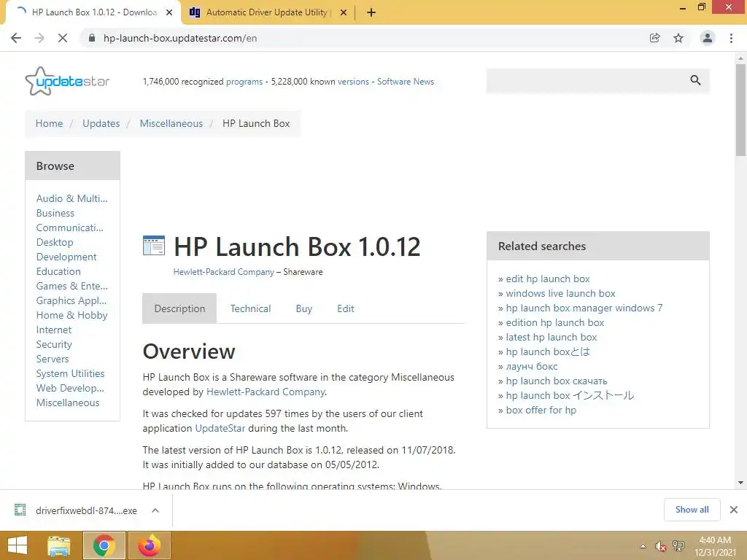Browse the Development category
Image resolution: width=747 pixels, height=560 pixels.
pyautogui.click(x=66, y=257)
